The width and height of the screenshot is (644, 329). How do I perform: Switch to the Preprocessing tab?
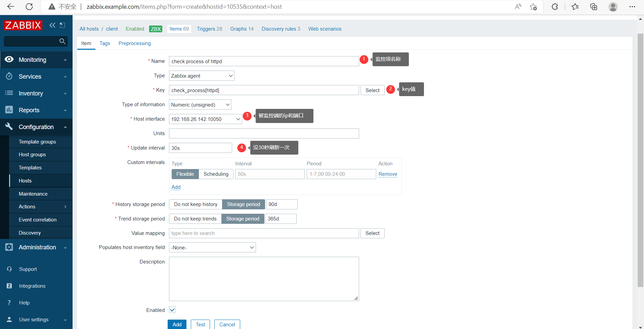pos(135,43)
